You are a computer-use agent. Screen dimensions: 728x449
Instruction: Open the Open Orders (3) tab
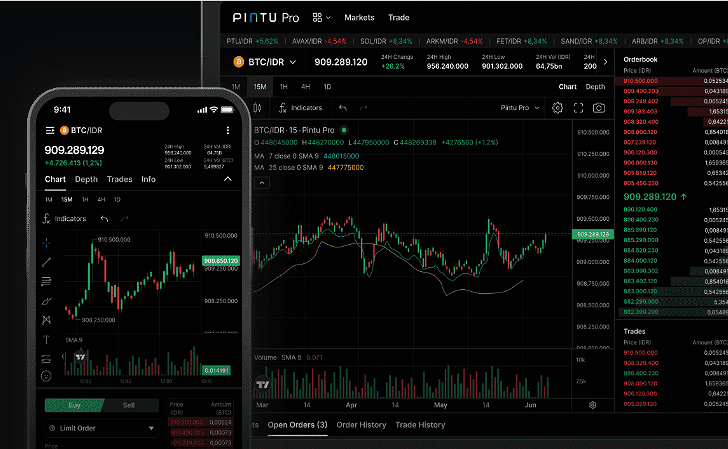[297, 425]
